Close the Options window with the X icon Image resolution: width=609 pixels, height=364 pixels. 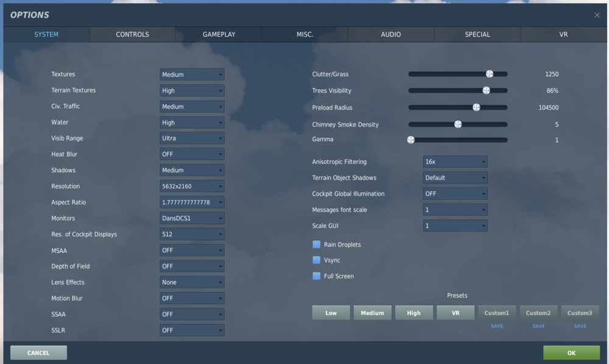tap(597, 15)
